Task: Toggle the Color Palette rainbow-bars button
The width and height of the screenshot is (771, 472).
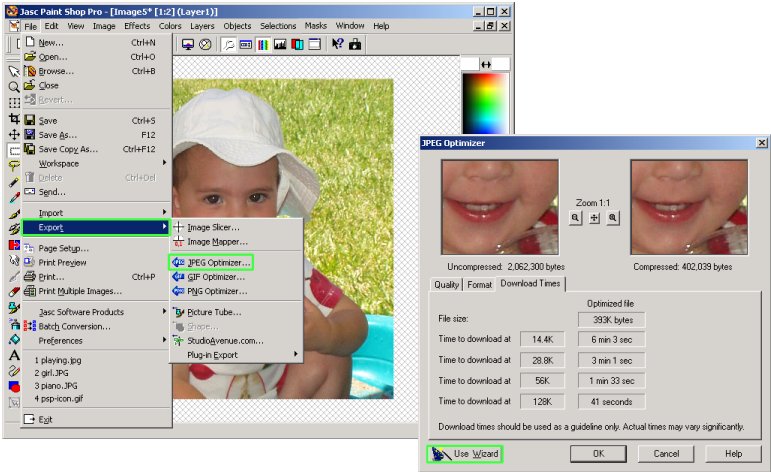Action: point(263,45)
